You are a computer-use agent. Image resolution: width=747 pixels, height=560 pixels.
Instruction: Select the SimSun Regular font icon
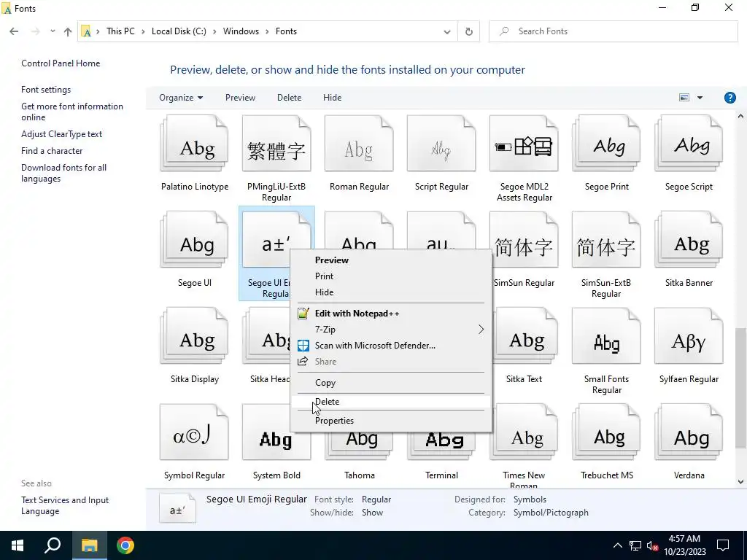pos(525,240)
